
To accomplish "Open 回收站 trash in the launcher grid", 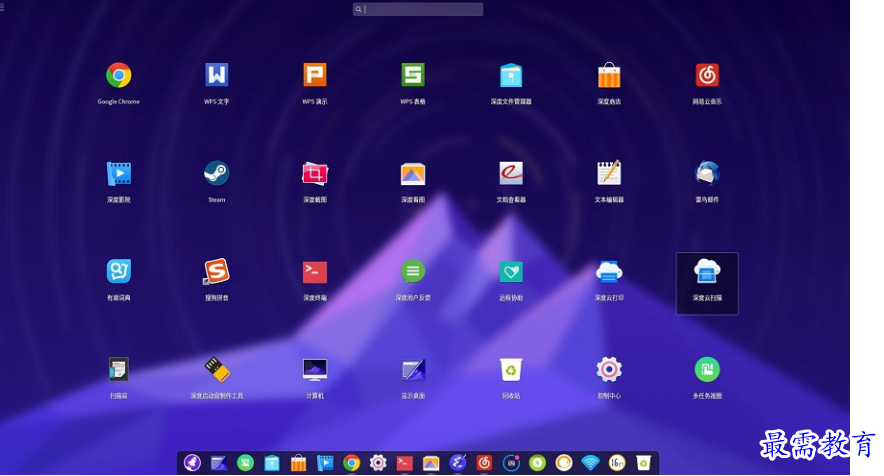I will click(x=511, y=369).
